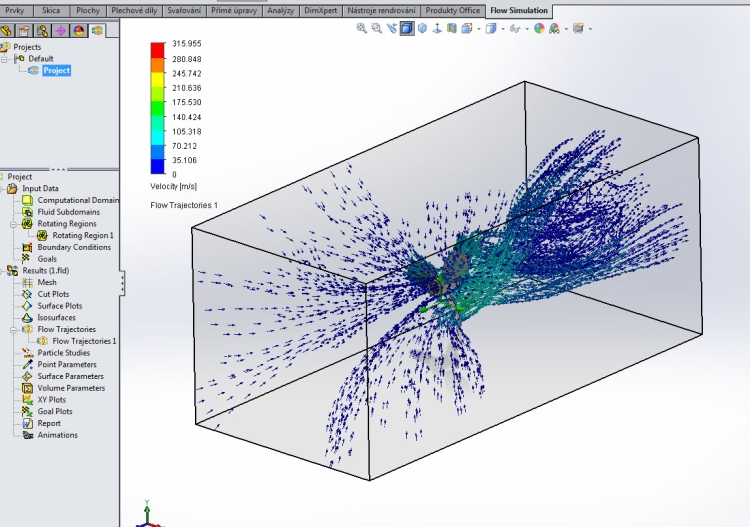Click the Cut Plots icon
Image resolution: width=750 pixels, height=527 pixels.
pyautogui.click(x=27, y=294)
